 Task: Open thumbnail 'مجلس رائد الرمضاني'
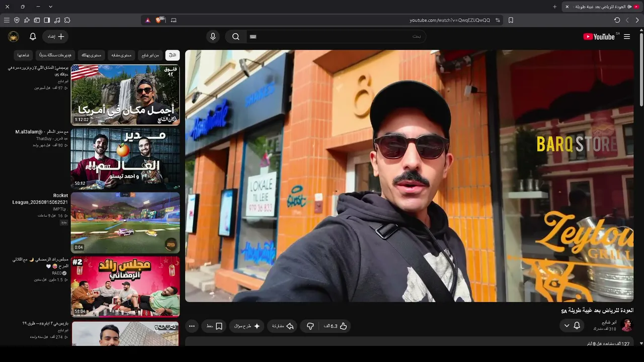(x=125, y=287)
